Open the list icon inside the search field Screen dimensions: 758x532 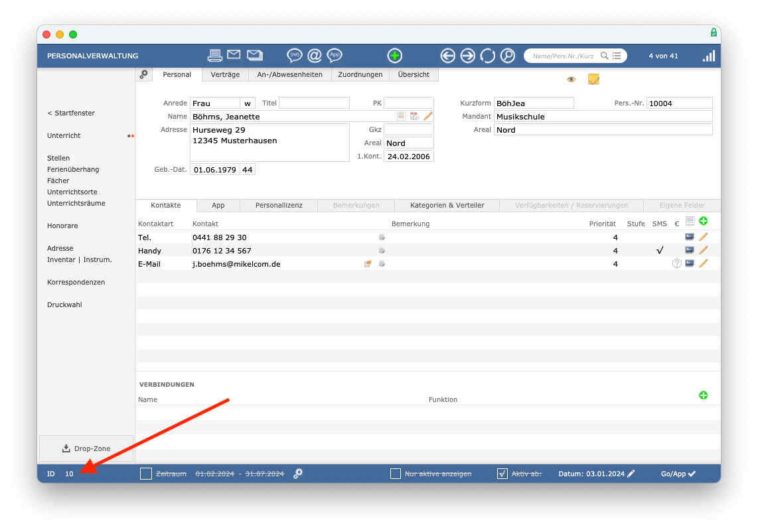point(617,56)
